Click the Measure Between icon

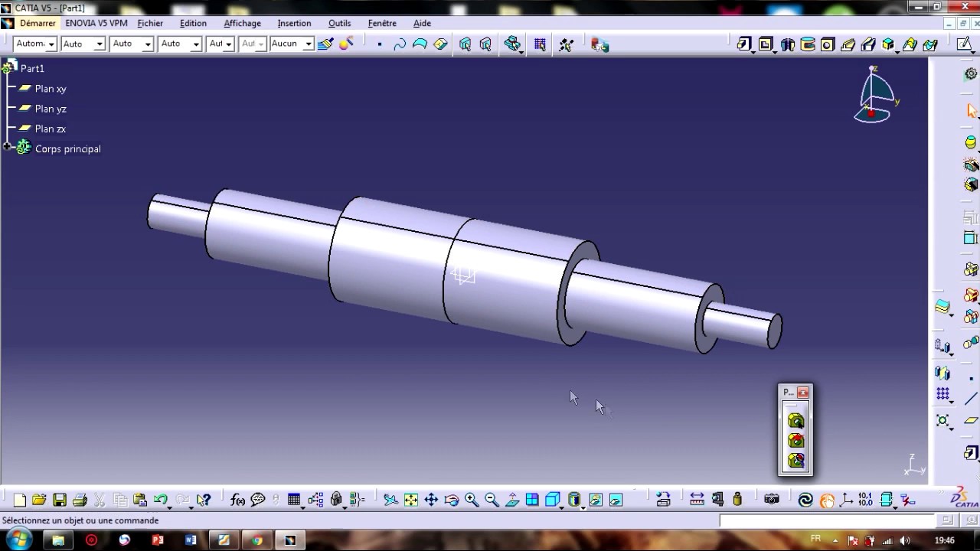click(x=697, y=500)
